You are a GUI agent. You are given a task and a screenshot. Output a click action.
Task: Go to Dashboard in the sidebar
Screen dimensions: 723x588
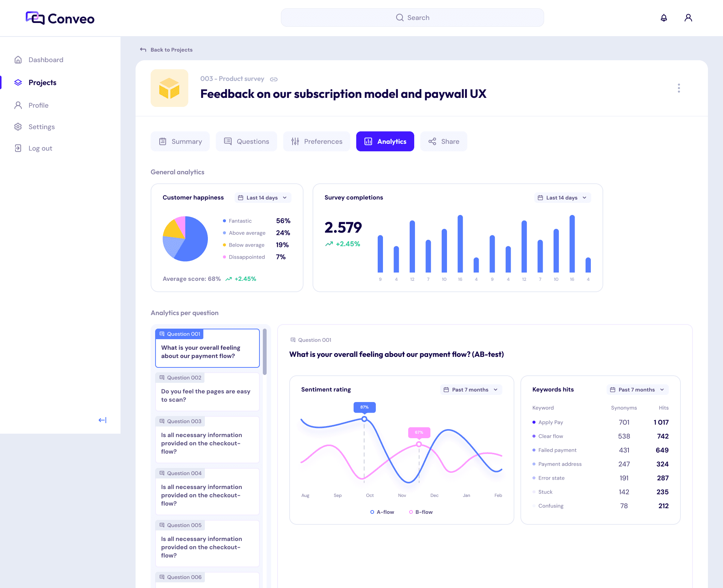tap(39, 60)
